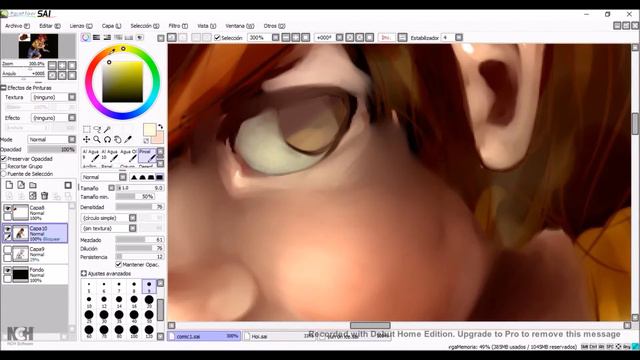Create a new linework layer
Screen dimensions: 640x360
click(x=21, y=185)
